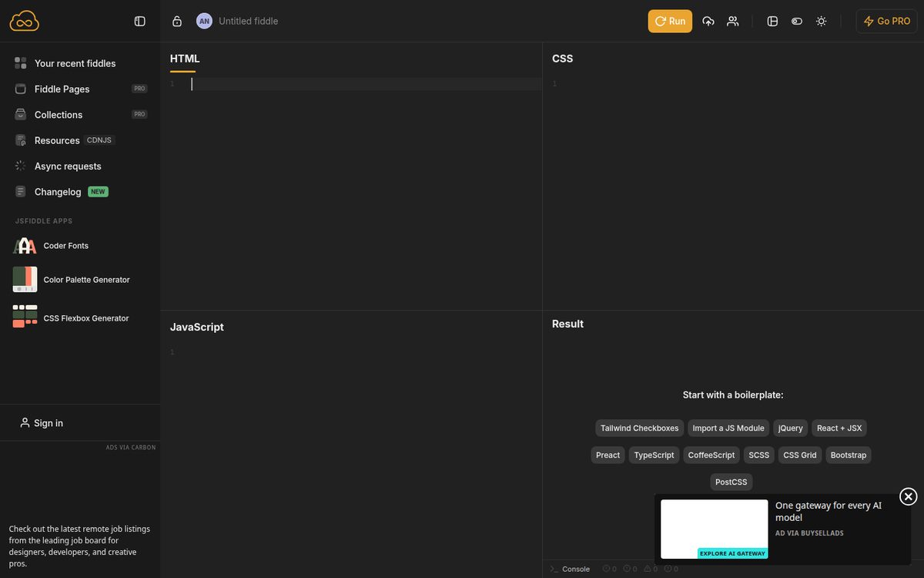Choose the React + JSX boilerplate
The width and height of the screenshot is (924, 578).
point(839,428)
